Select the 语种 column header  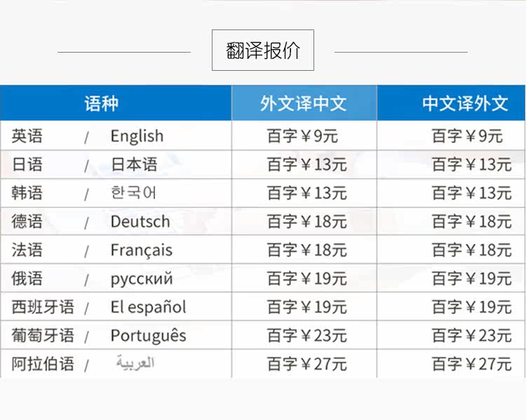click(102, 104)
